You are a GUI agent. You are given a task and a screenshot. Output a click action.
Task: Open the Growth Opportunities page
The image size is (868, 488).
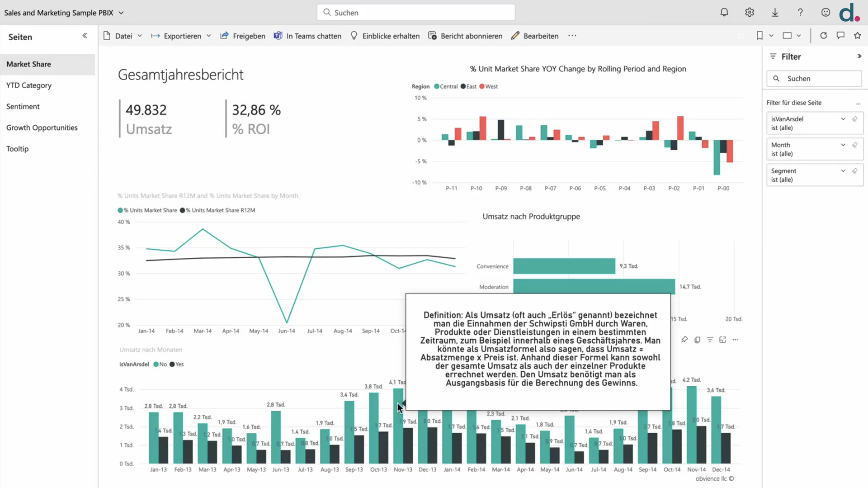tap(42, 128)
